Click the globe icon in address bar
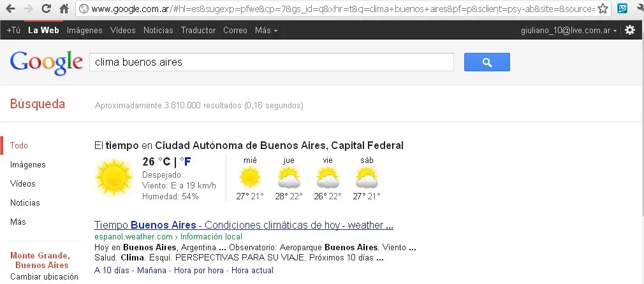This screenshot has width=644, height=284. (84, 9)
